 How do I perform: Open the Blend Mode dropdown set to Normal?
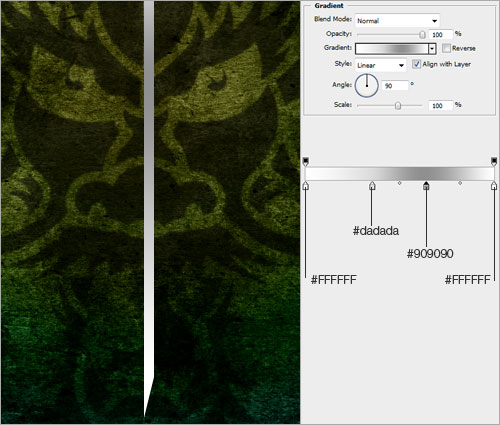[397, 21]
